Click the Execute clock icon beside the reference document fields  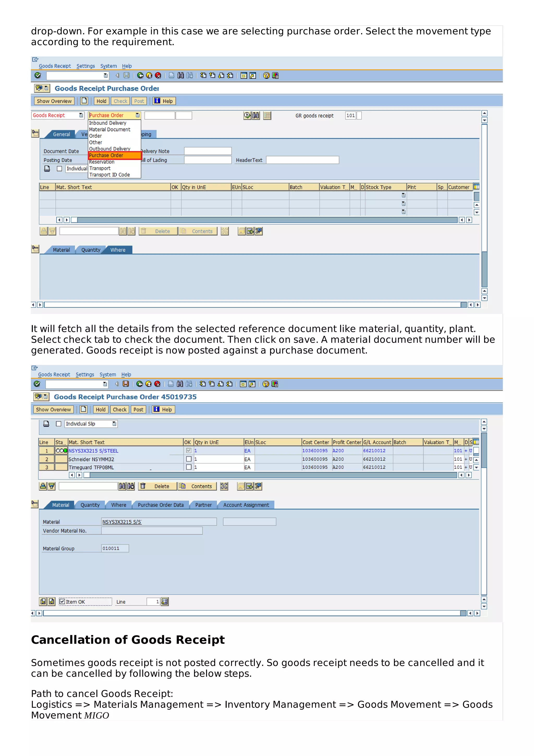(x=247, y=115)
